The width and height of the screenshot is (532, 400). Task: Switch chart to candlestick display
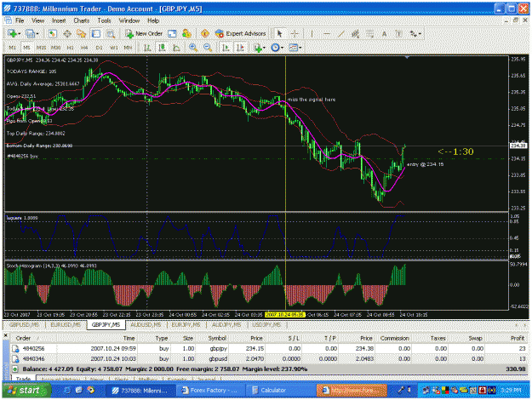162,48
